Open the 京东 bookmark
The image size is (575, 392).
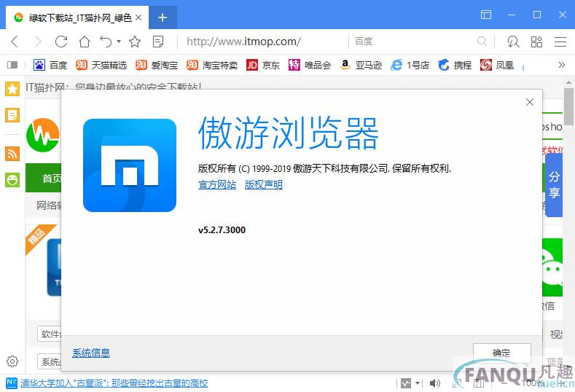pyautogui.click(x=263, y=65)
